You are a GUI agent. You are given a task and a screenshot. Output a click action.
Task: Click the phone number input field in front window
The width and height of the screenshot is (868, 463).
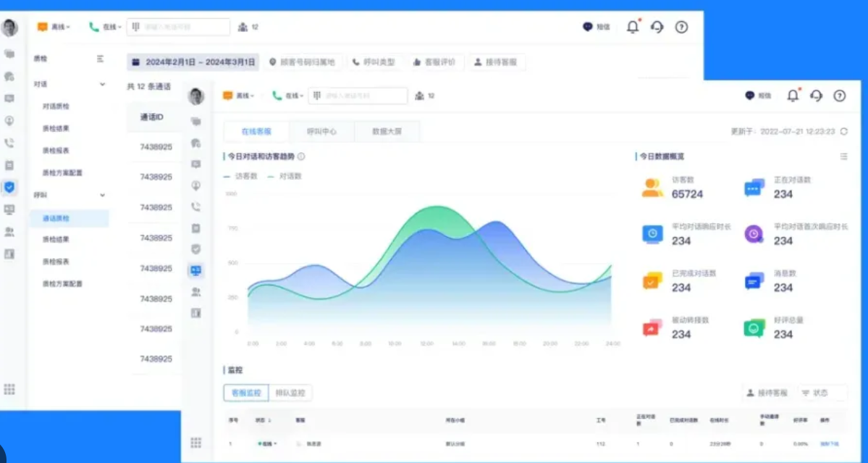tap(358, 96)
